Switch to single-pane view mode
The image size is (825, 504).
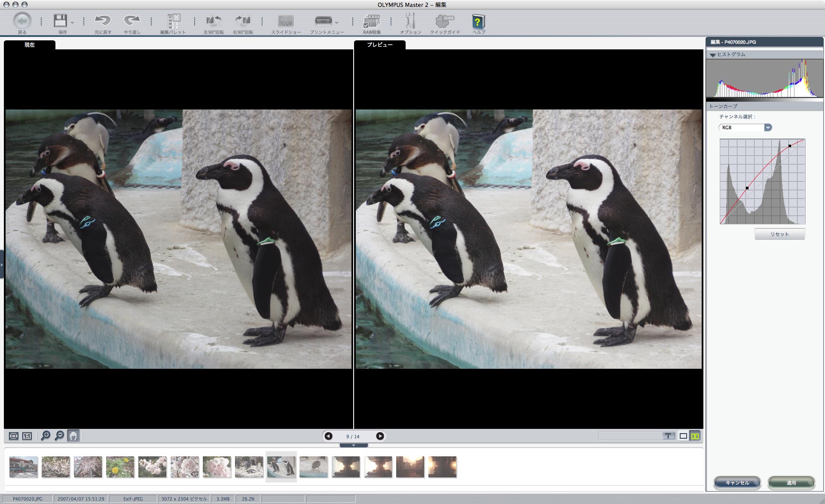683,436
